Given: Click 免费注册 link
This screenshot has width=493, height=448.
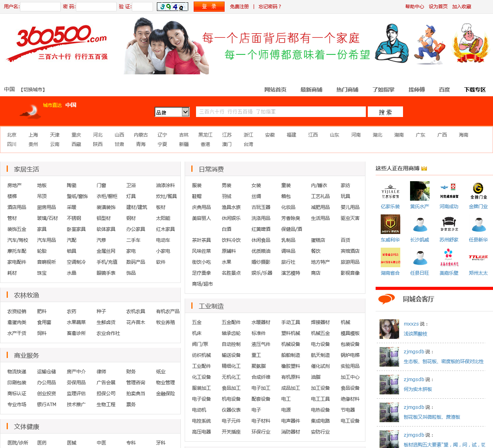Looking at the screenshot, I should point(239,7).
